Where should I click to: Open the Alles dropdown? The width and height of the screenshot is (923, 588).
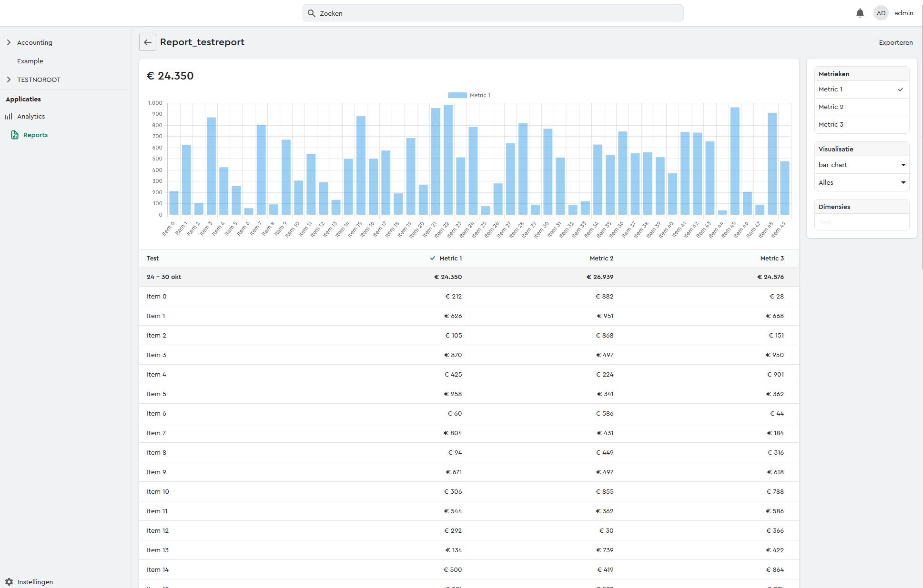(862, 182)
